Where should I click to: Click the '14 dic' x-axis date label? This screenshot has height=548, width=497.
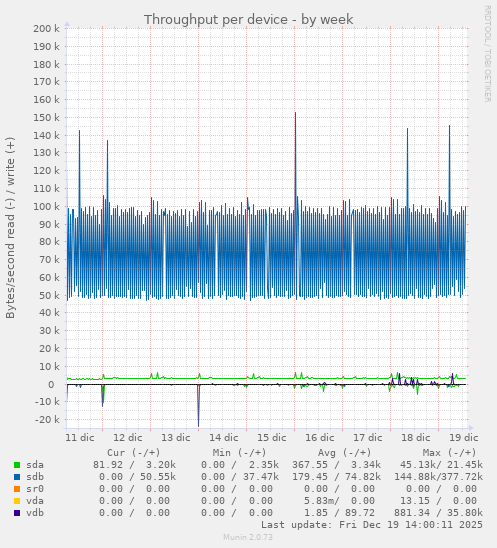[x=224, y=438]
